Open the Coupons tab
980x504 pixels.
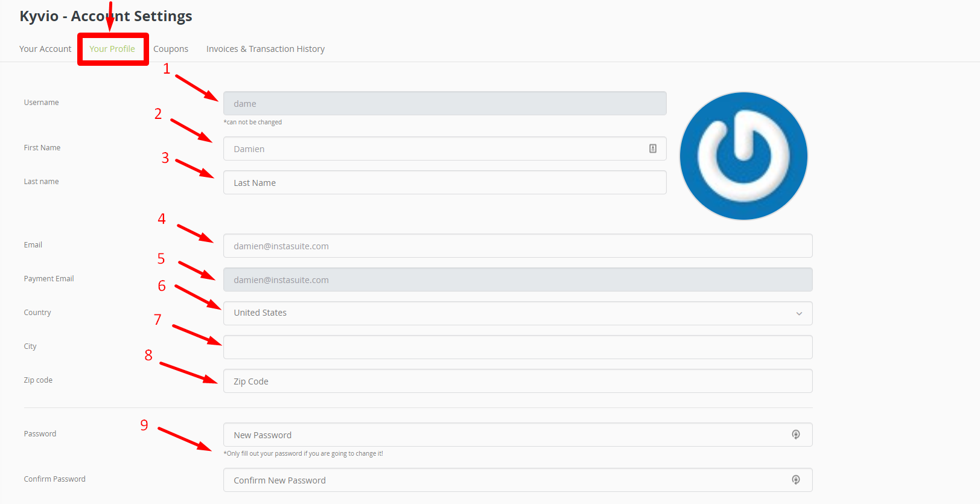tap(171, 49)
